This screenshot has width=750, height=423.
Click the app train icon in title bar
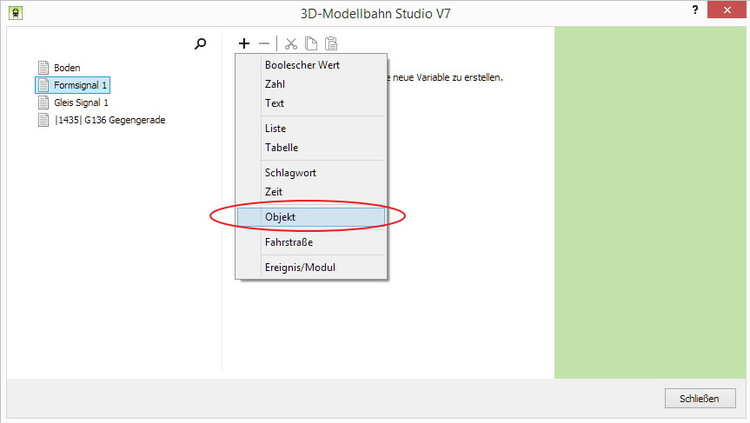click(x=16, y=13)
